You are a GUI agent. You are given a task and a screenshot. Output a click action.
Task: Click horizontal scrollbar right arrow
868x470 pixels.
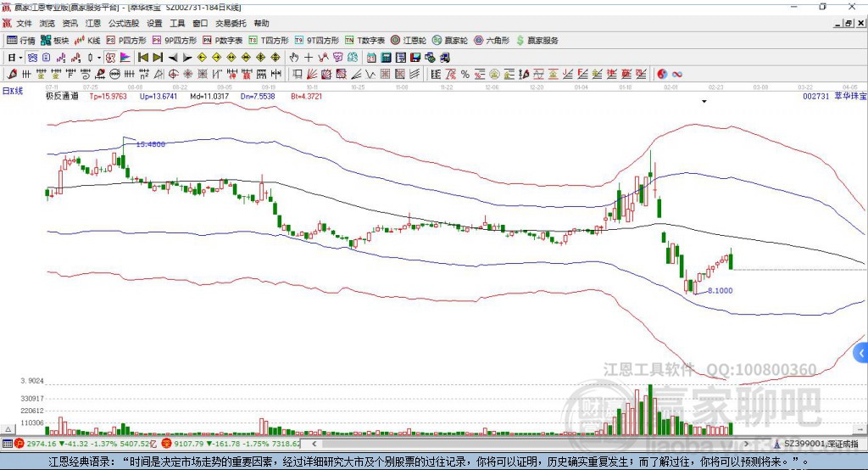click(746, 444)
